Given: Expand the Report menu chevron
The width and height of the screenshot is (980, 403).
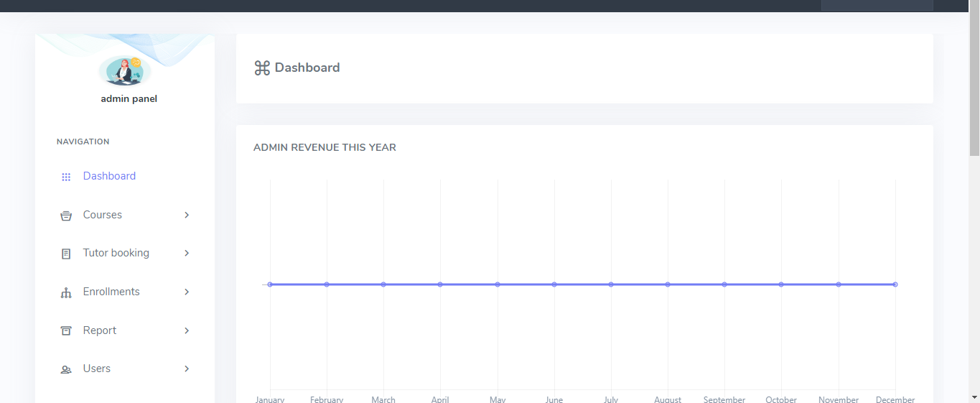Looking at the screenshot, I should point(187,330).
